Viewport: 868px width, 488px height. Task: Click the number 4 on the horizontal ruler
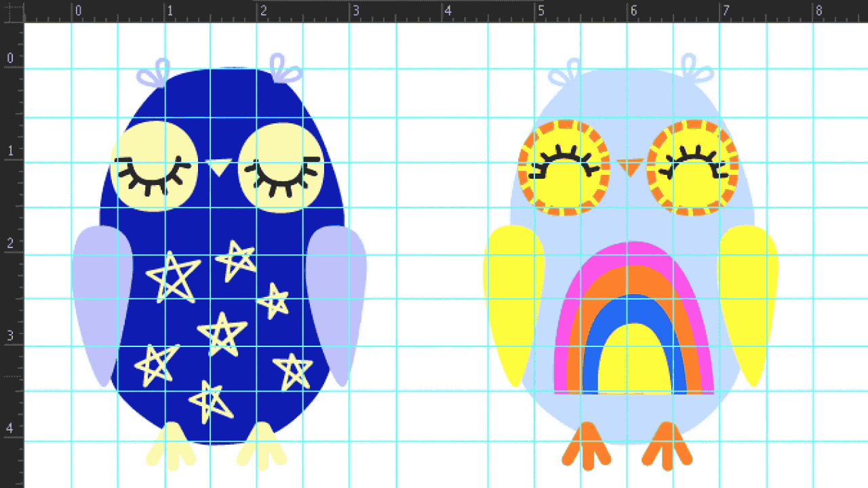click(447, 11)
